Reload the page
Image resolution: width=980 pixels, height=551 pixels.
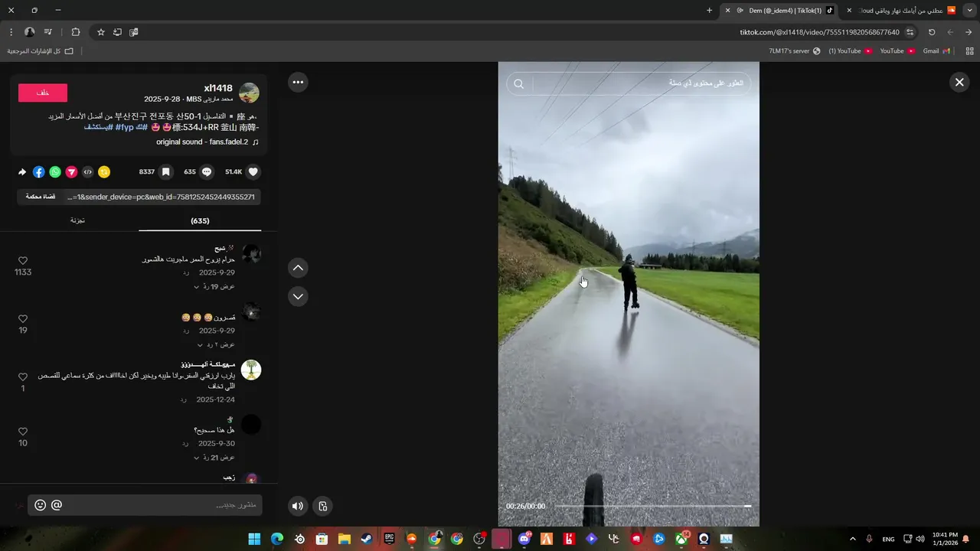click(x=932, y=32)
